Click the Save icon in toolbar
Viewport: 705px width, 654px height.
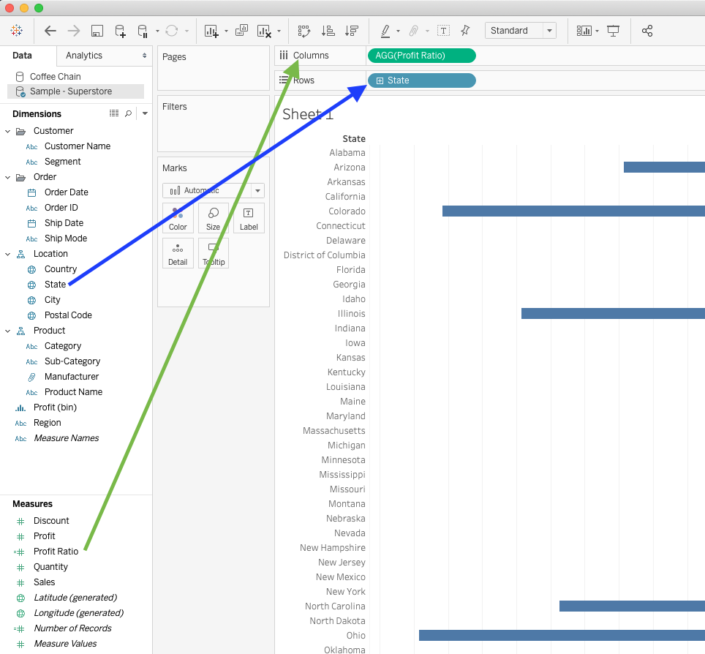(x=97, y=31)
